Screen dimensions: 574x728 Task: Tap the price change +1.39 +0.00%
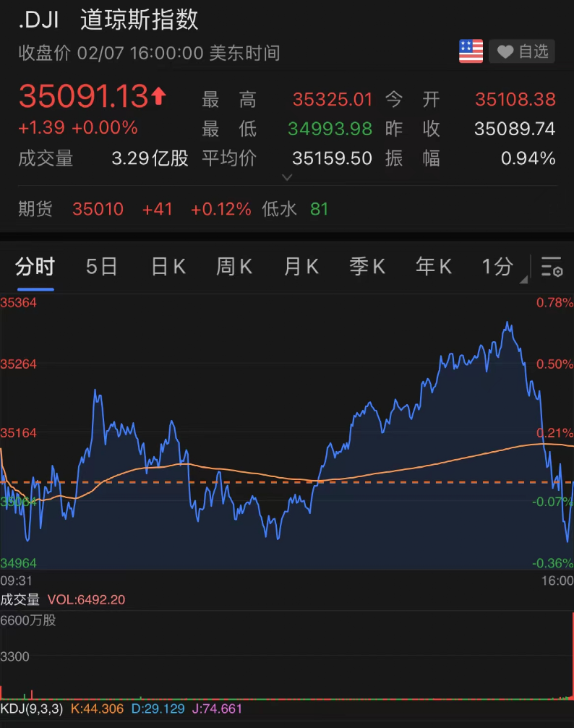[78, 128]
